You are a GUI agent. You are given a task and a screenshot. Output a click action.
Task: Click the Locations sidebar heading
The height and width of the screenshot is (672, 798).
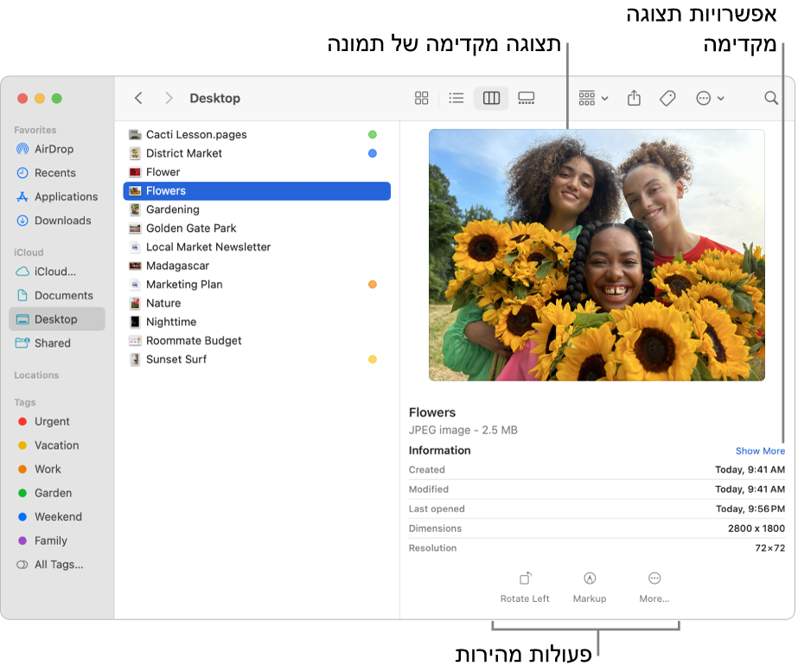pyautogui.click(x=36, y=375)
